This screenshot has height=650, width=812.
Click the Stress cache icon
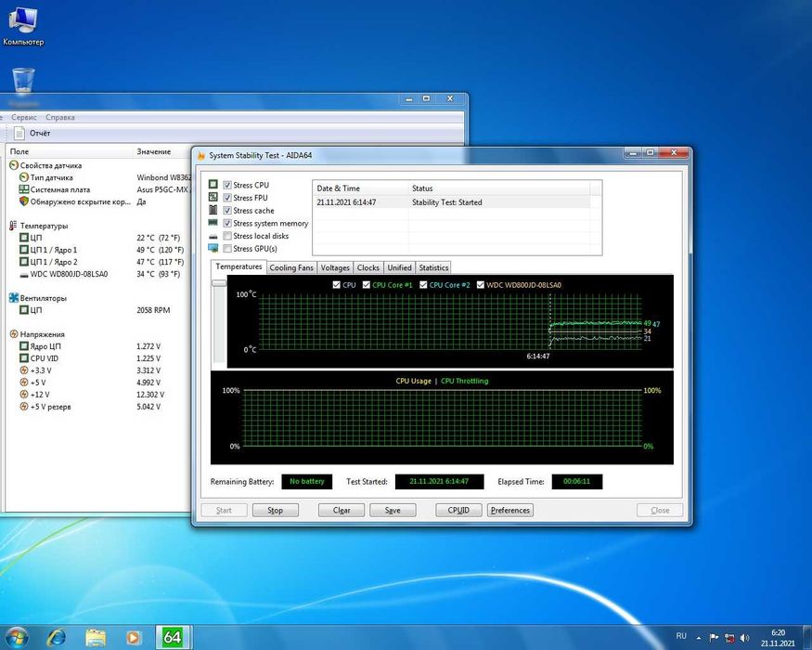[x=213, y=210]
